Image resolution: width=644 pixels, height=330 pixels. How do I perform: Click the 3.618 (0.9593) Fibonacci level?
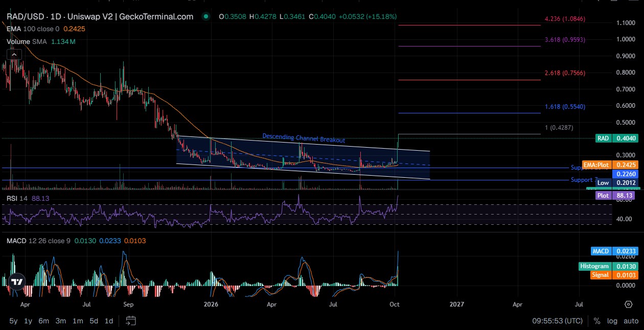pyautogui.click(x=565, y=39)
